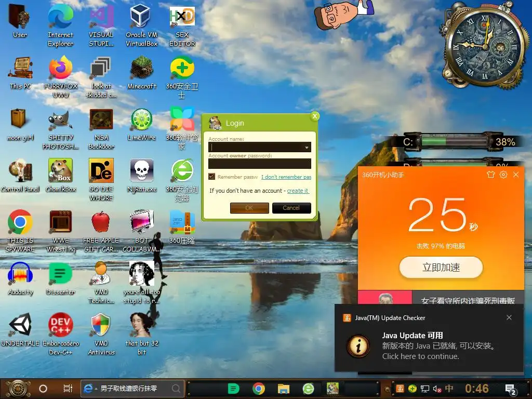Open SHITTY PHOTOSH... GIMP icon
The width and height of the screenshot is (532, 399).
coord(61,129)
